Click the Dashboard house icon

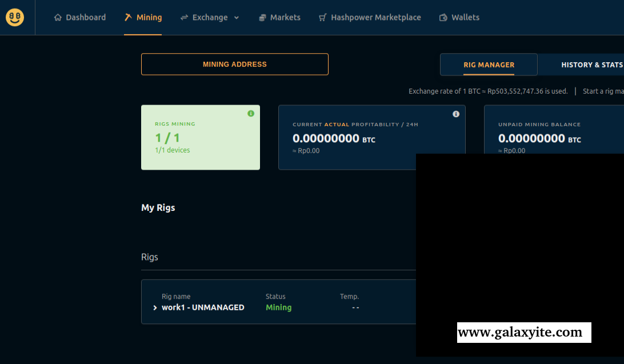[58, 18]
